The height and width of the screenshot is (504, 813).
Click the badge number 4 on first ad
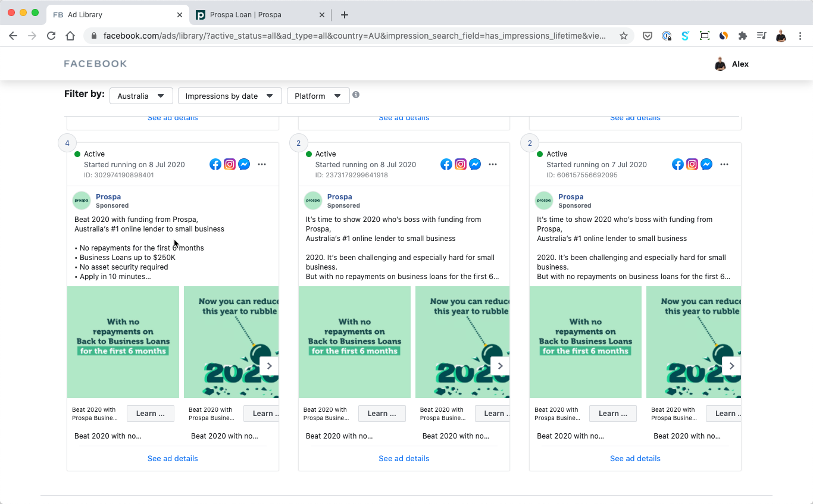(67, 143)
